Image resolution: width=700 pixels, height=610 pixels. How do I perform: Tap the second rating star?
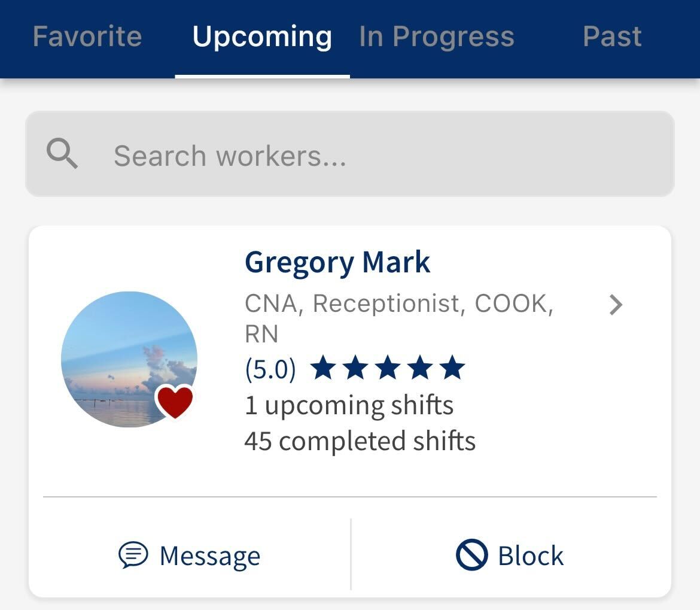coord(355,368)
